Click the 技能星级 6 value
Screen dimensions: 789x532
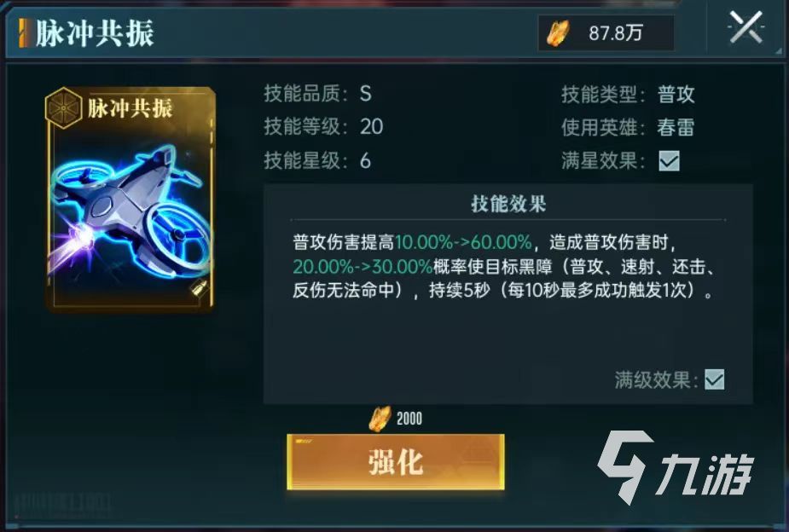pos(365,161)
